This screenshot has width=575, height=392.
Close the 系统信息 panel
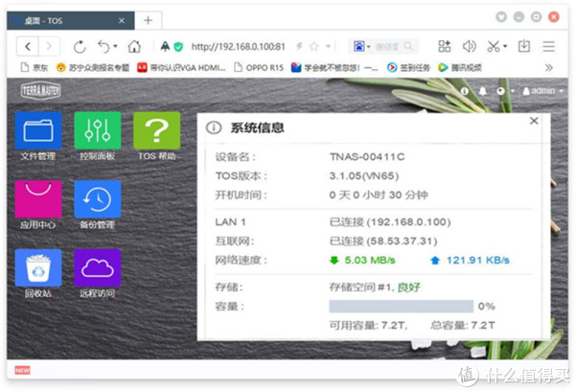pos(534,123)
